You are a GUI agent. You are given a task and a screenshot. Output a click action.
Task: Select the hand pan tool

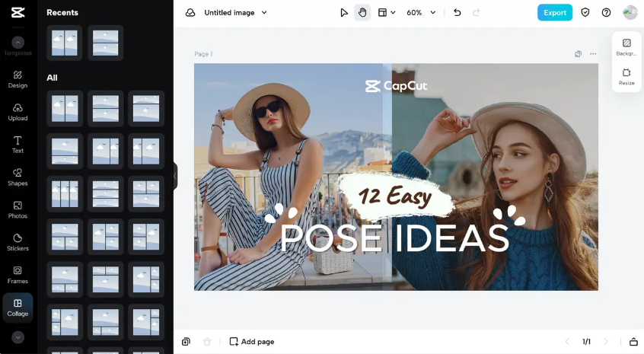362,13
